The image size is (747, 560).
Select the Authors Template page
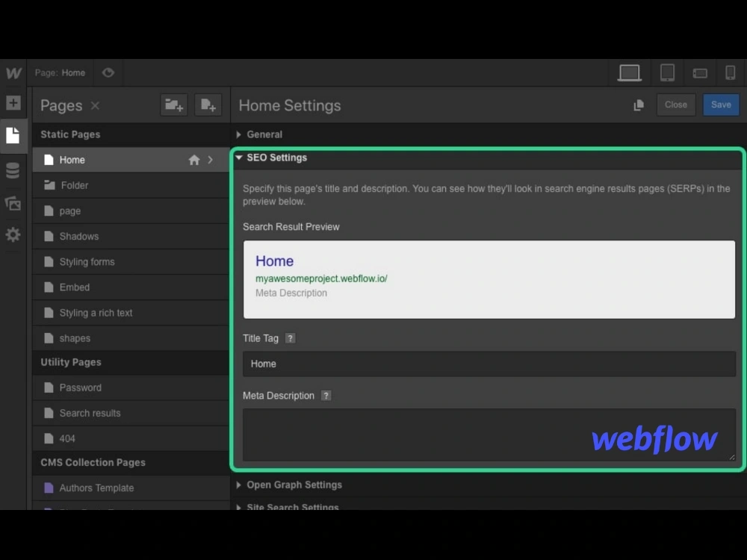[x=131, y=488]
